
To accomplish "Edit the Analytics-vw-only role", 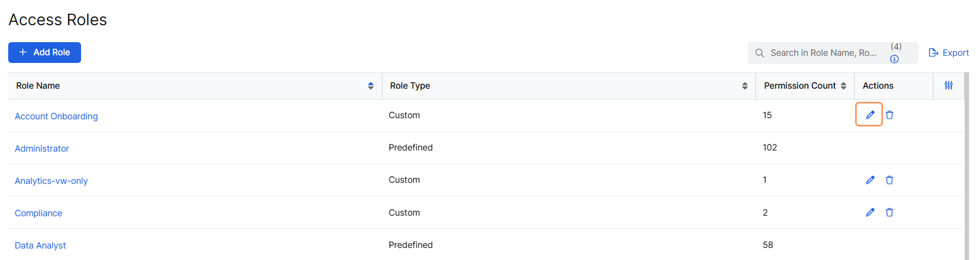I will click(870, 180).
